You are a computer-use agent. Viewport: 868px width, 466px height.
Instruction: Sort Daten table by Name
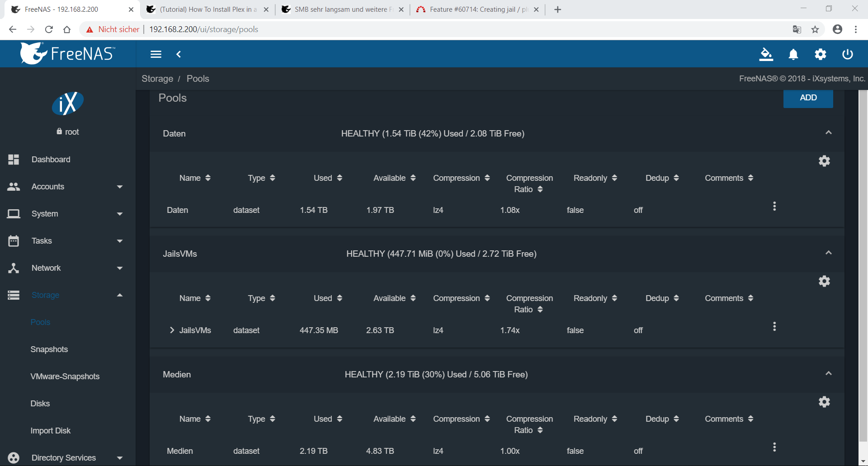(195, 178)
